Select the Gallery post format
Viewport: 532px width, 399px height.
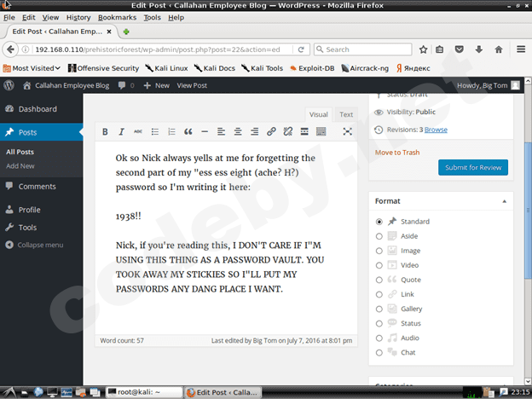click(x=379, y=309)
